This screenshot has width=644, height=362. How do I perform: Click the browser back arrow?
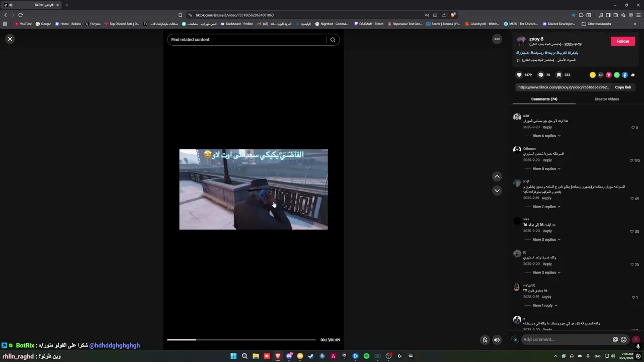click(x=6, y=15)
